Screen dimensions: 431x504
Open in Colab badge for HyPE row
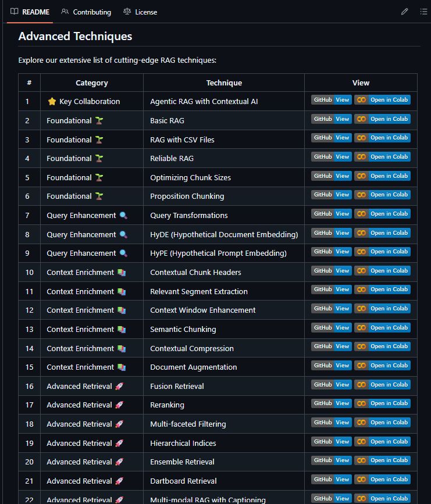382,252
